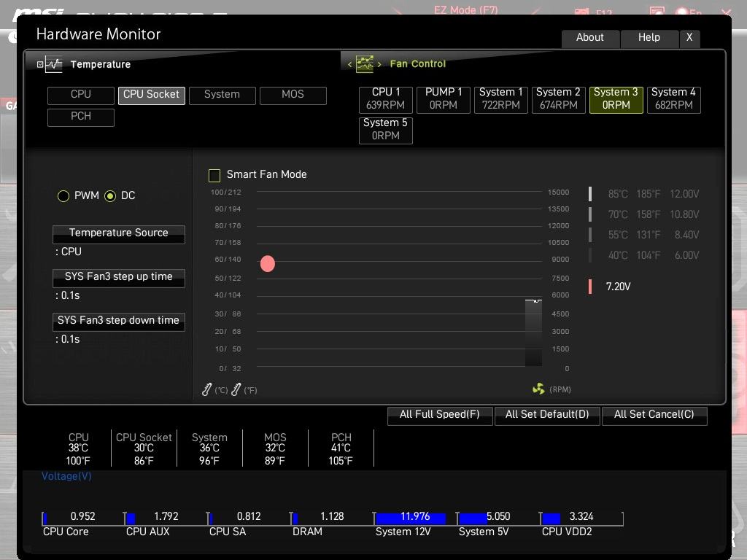Click All Full Speed(F) button

[x=440, y=415]
